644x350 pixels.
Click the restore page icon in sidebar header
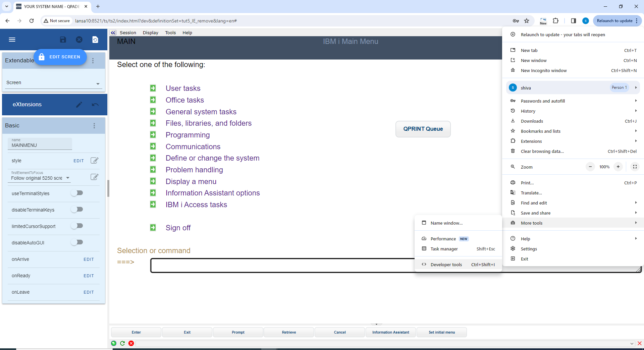(95, 40)
